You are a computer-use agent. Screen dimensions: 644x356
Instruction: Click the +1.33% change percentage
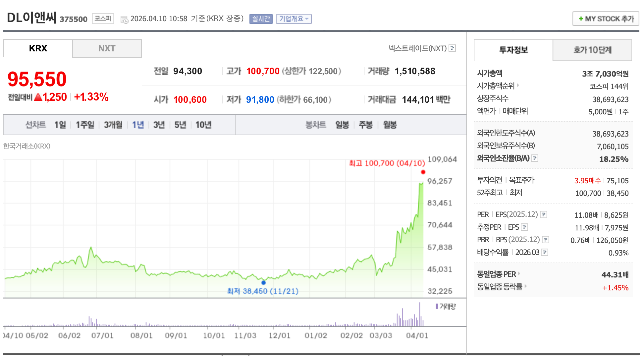click(x=91, y=97)
